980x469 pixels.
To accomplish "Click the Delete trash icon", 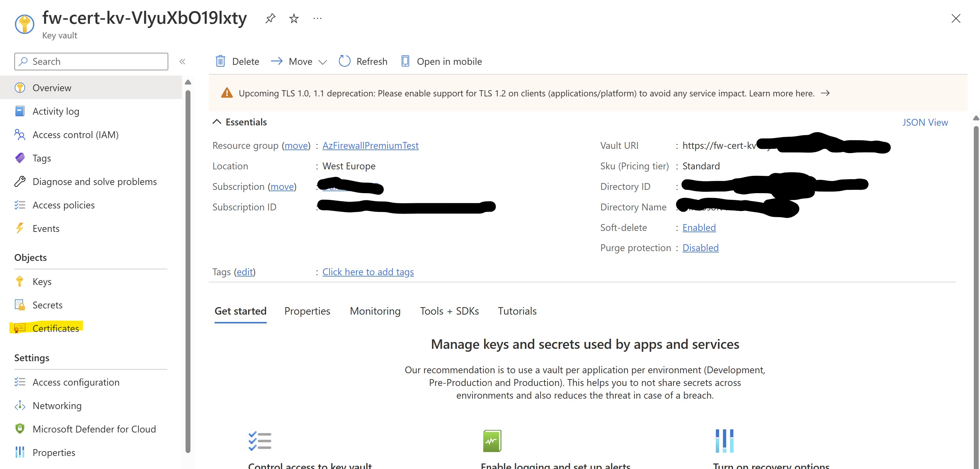I will pyautogui.click(x=221, y=61).
